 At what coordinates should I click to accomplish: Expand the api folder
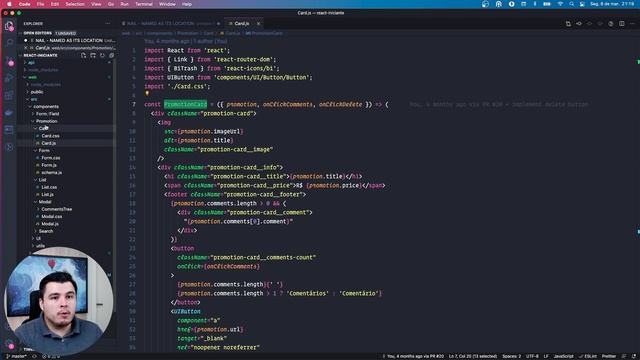tap(31, 62)
